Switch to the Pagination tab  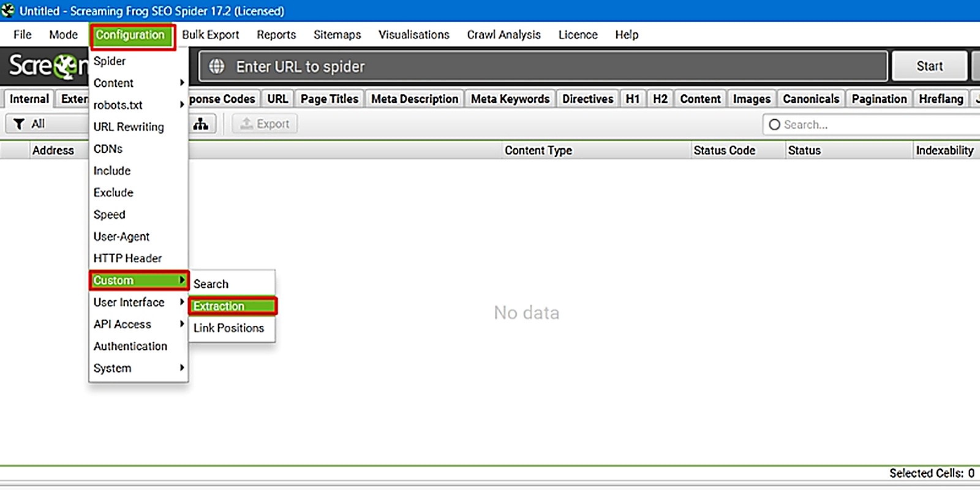pyautogui.click(x=879, y=99)
